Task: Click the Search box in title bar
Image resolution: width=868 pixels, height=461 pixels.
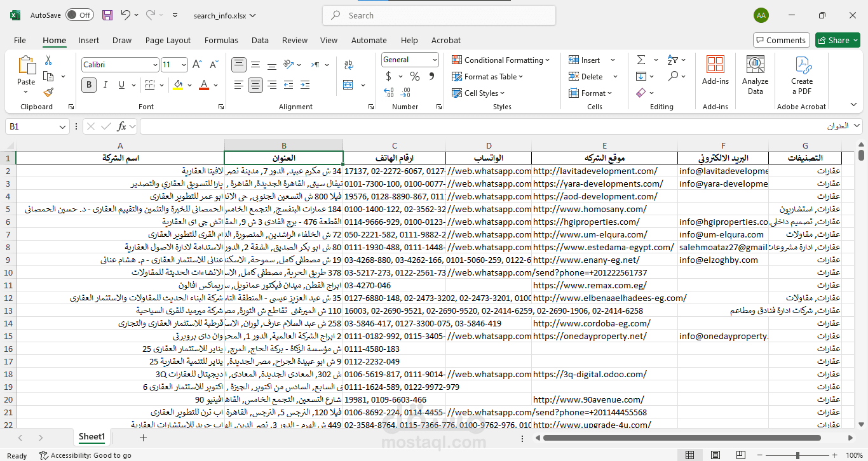Action: [x=439, y=15]
